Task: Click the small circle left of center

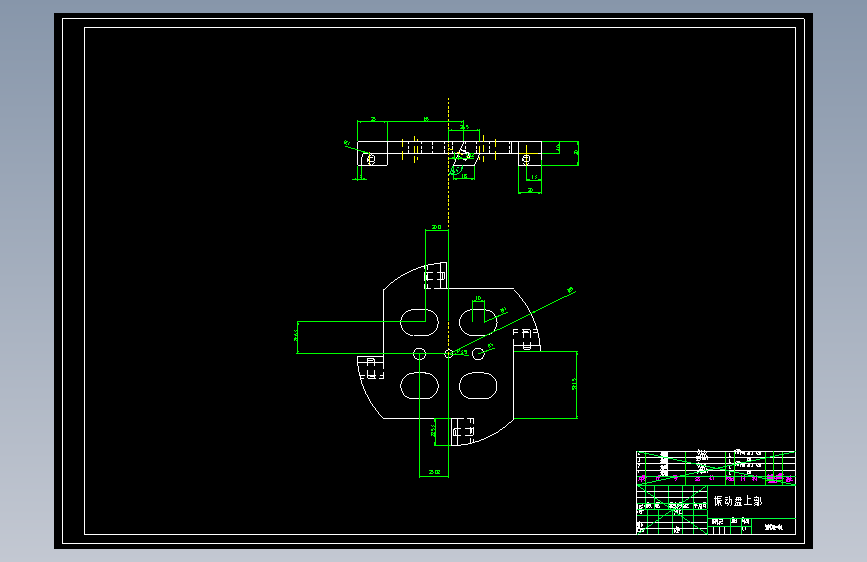Action: 419,353
